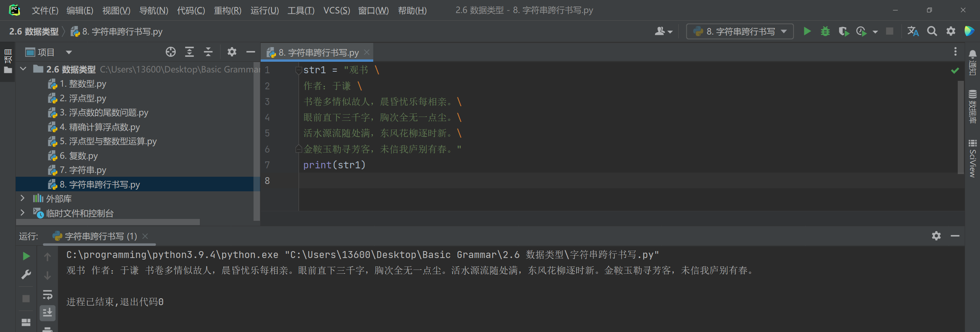Close run tab 字符串跨行书写 (1)
The image size is (980, 332).
point(145,236)
